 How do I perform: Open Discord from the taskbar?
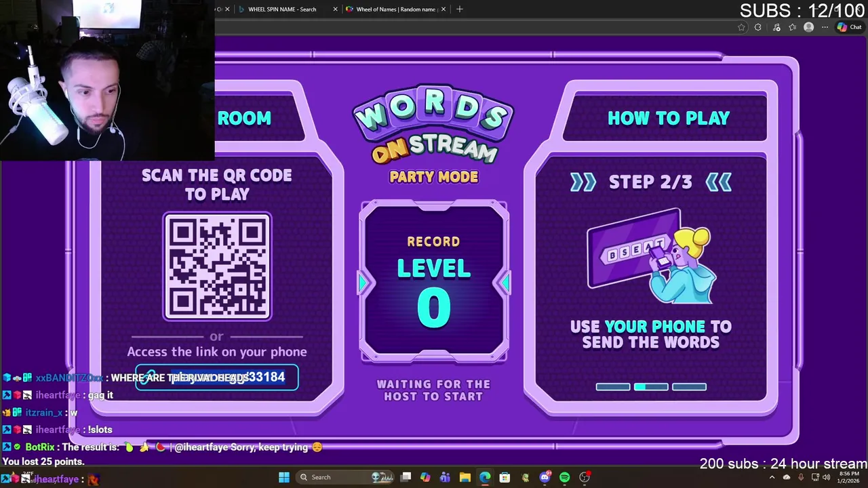(545, 477)
